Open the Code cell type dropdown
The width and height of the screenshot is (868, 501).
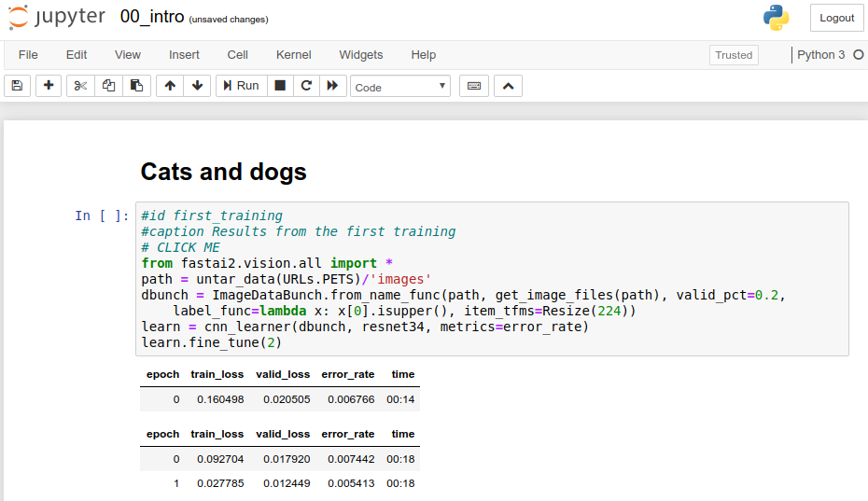400,87
